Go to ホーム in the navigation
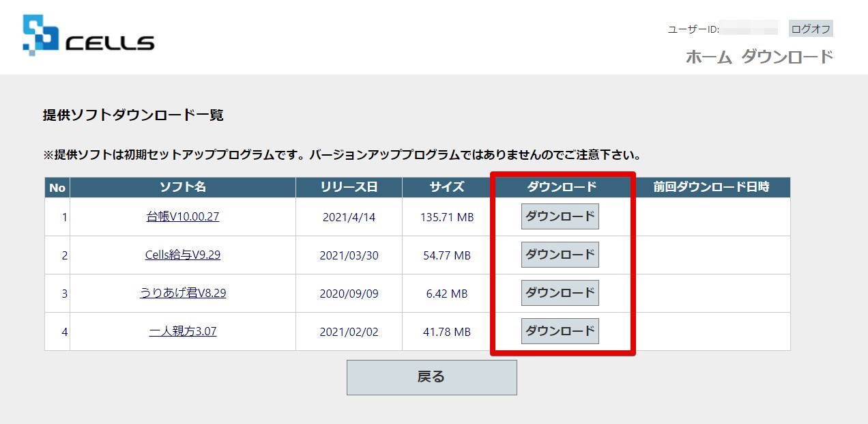Viewport: 868px width, 424px height. point(709,57)
